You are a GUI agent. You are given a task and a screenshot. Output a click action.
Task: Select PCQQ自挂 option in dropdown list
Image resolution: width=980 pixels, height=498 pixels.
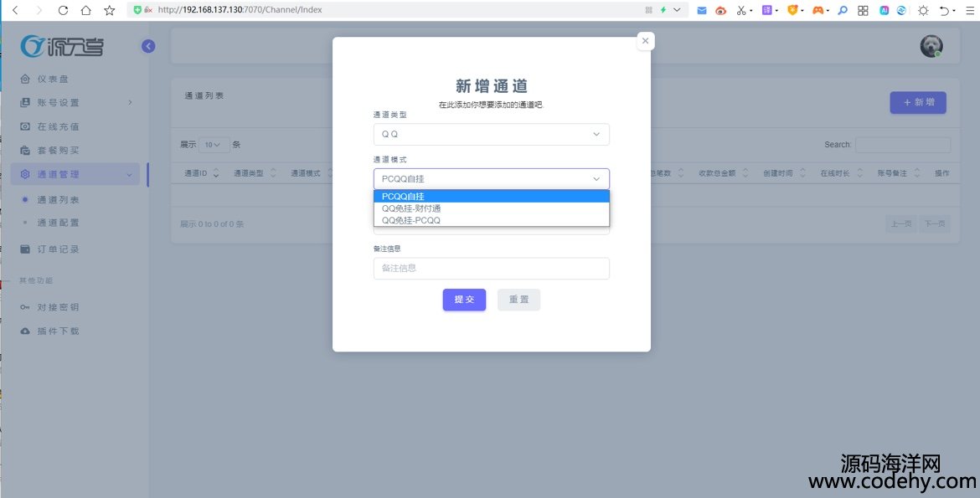[x=491, y=197]
